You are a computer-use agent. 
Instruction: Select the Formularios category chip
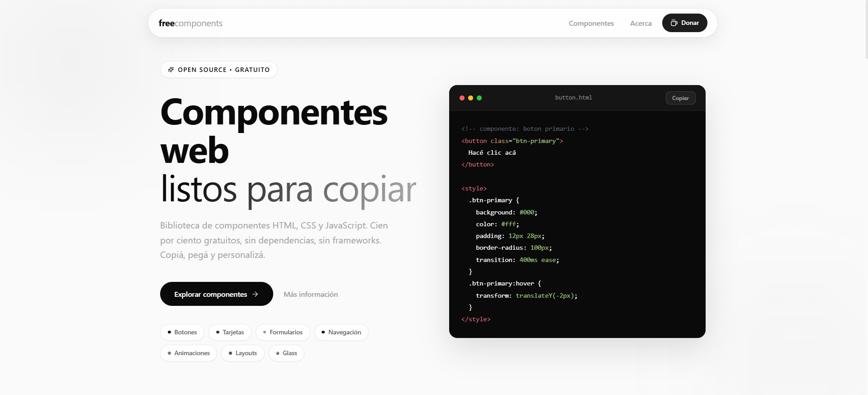(x=283, y=332)
